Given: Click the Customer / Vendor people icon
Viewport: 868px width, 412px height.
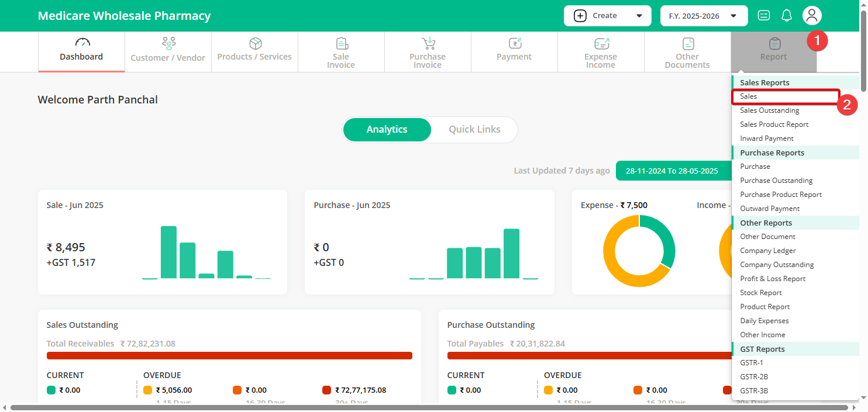Looking at the screenshot, I should coord(168,43).
